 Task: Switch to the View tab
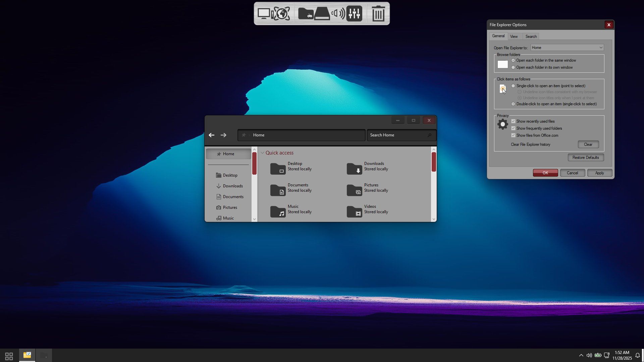[x=514, y=37]
